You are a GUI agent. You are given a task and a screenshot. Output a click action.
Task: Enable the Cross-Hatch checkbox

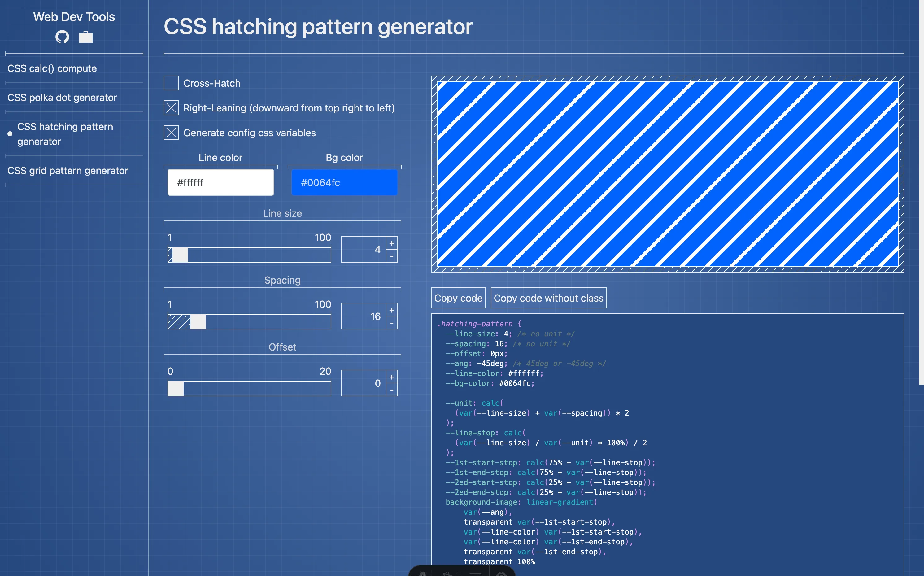[x=171, y=83]
